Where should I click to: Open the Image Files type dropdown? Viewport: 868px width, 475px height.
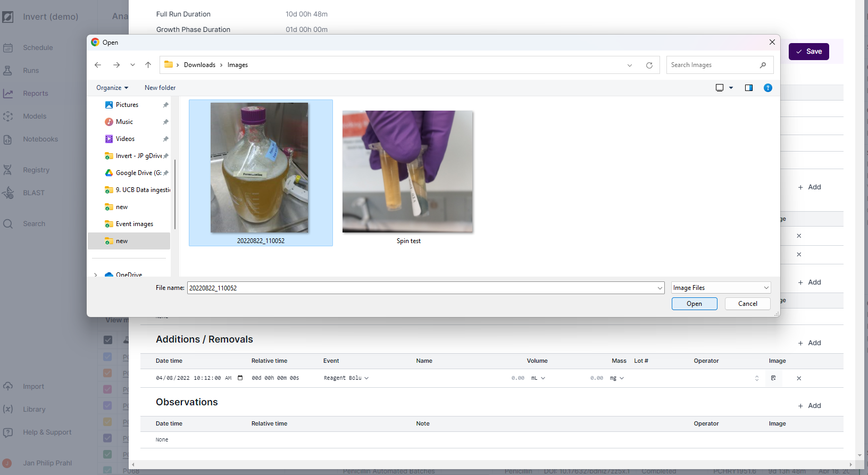(721, 288)
